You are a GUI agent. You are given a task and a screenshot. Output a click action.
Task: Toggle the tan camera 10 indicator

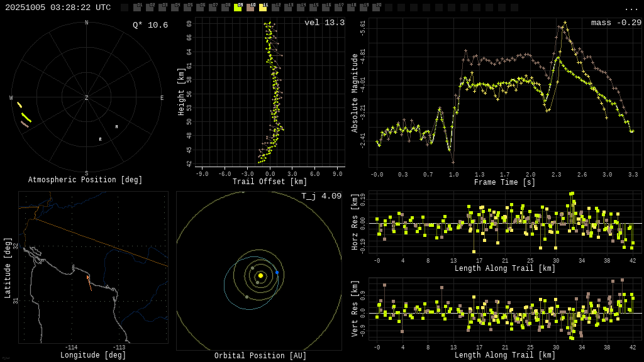click(x=250, y=8)
